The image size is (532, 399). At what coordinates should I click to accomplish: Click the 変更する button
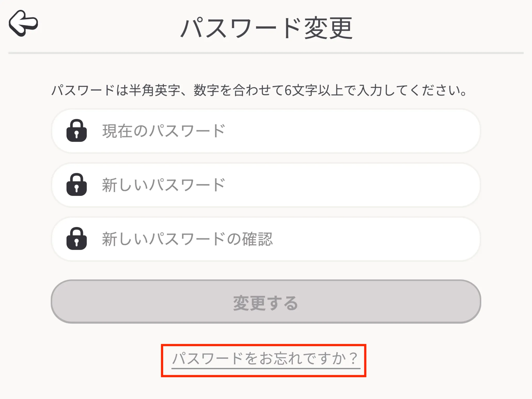(266, 302)
